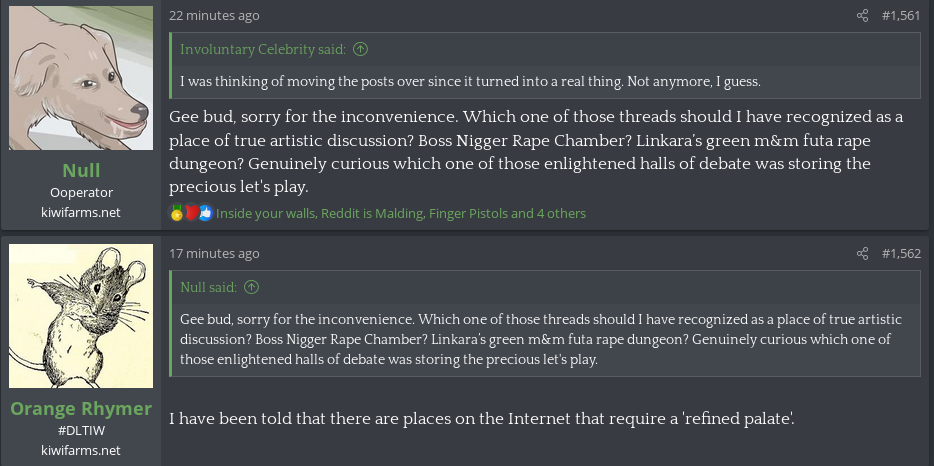Screen dimensions: 934x466
Task: Click the gold medal reaction icon
Action: pos(177,213)
